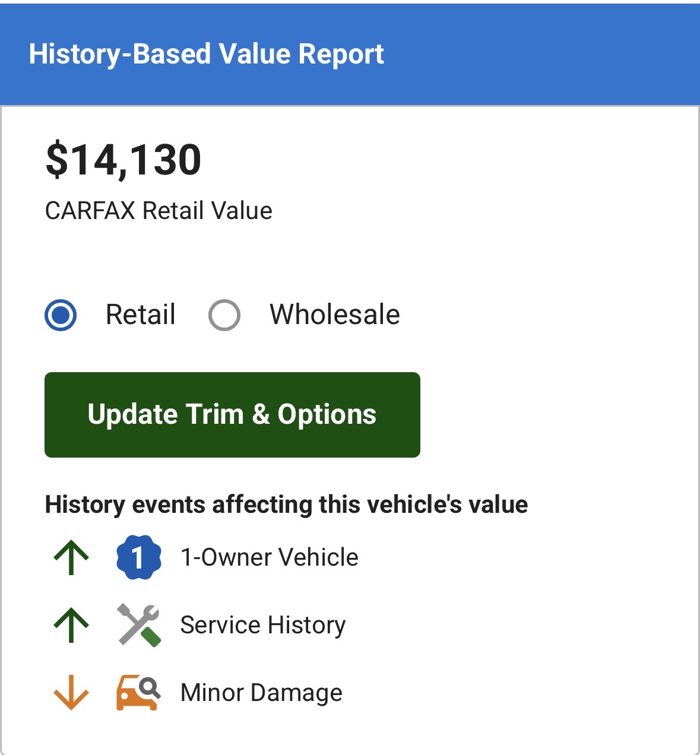This screenshot has height=755, width=700.
Task: Click the Minor Damage text
Action: [x=261, y=693]
